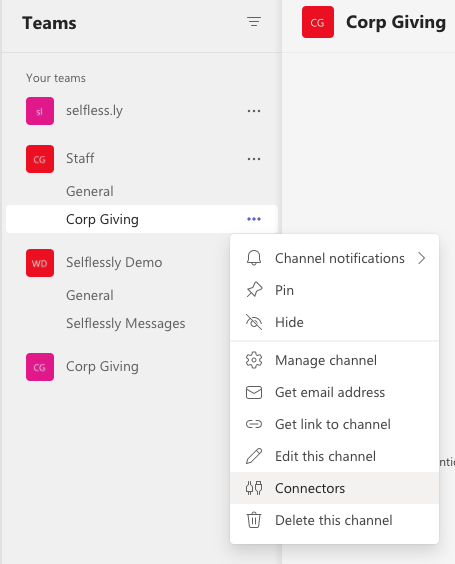Select the Corp Giving channel row
Screen dimensions: 455x564
[142, 219]
